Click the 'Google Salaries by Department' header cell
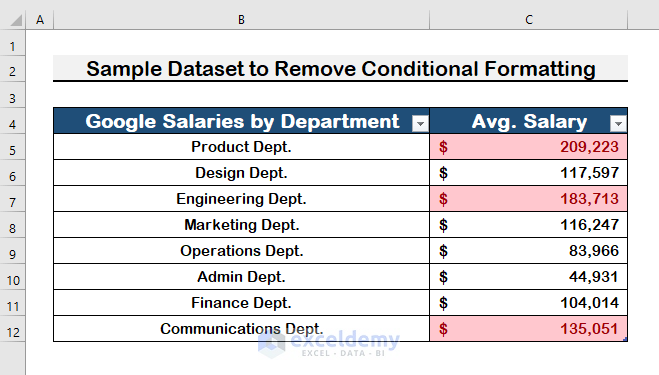Image resolution: width=659 pixels, height=375 pixels. [x=242, y=121]
